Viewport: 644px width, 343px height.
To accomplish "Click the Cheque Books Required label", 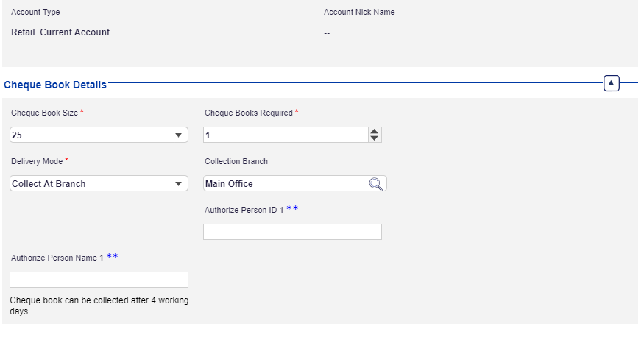I will (x=248, y=113).
